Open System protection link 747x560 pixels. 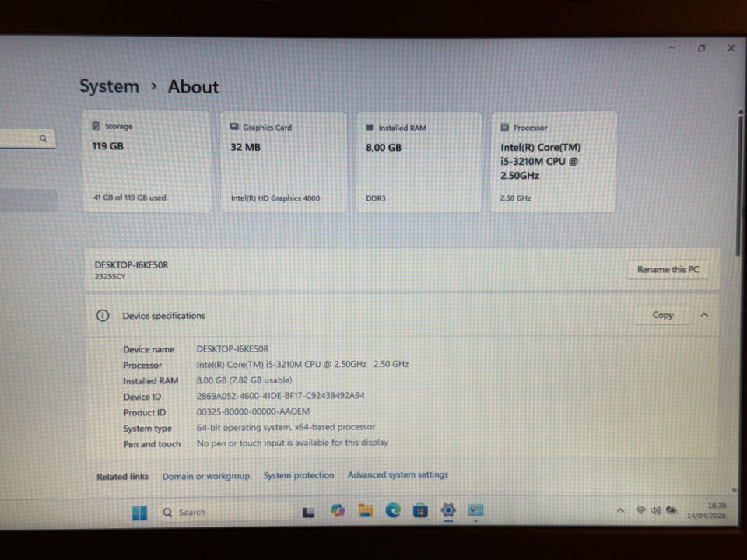tap(299, 475)
